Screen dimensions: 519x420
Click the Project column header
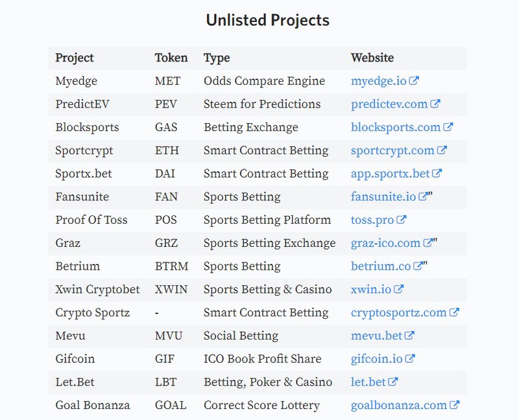[75, 58]
